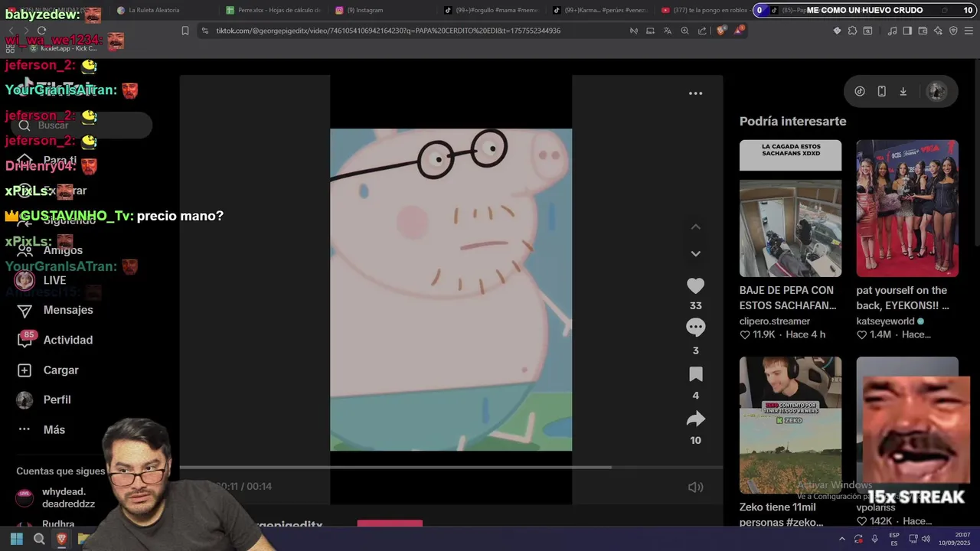Image resolution: width=980 pixels, height=551 pixels.
Task: Switch to #orgullo #mama TikTok tab
Action: (492, 10)
